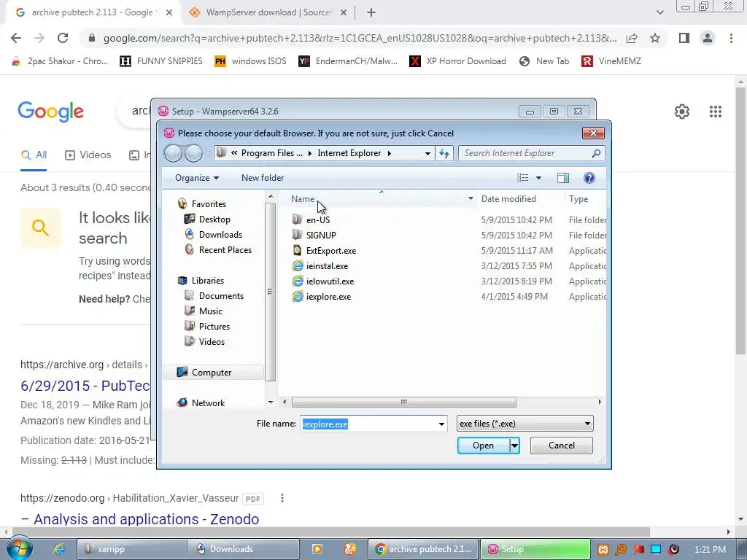Image resolution: width=747 pixels, height=560 pixels.
Task: Switch to the WampServer download Chrome tab
Action: pos(268,12)
